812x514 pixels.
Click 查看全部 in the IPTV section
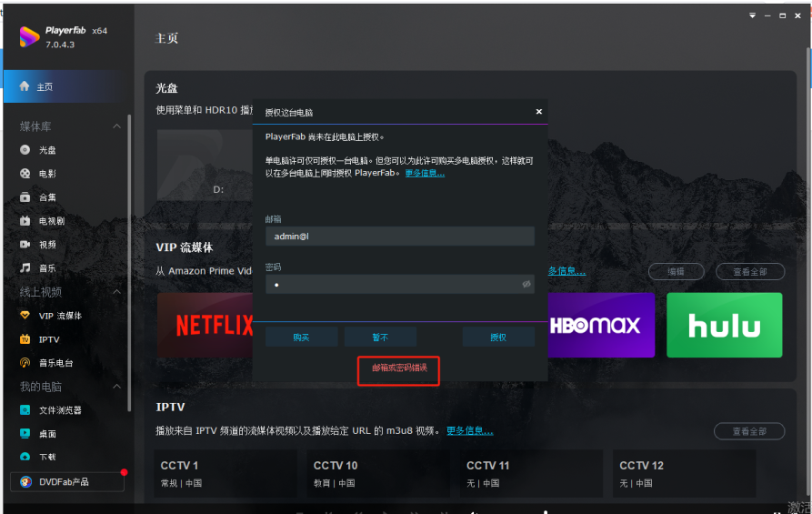coord(749,431)
